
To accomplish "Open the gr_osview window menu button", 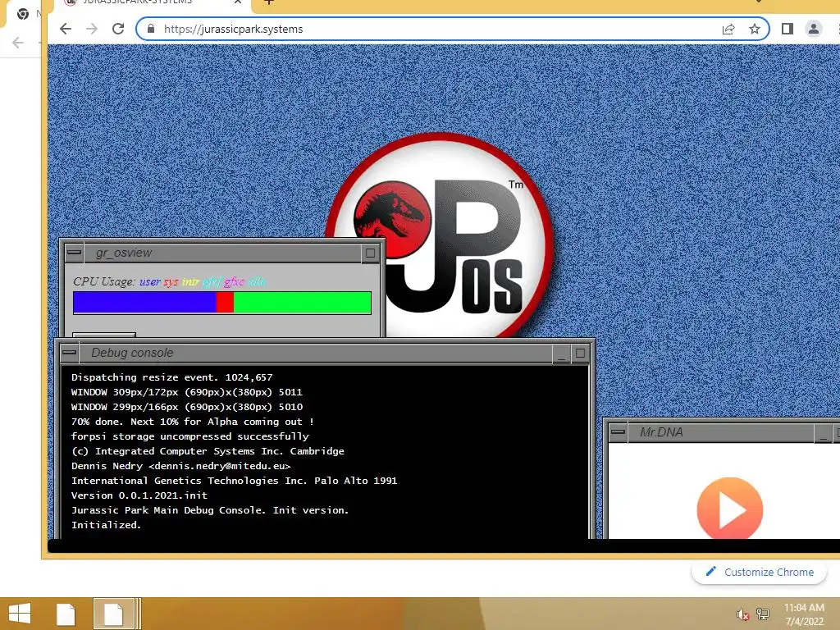I will click(x=74, y=253).
